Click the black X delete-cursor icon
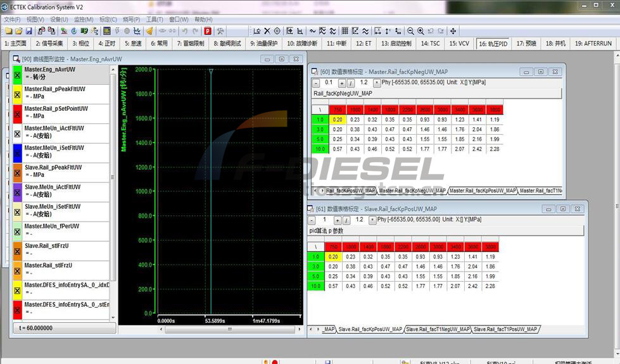 267,31
